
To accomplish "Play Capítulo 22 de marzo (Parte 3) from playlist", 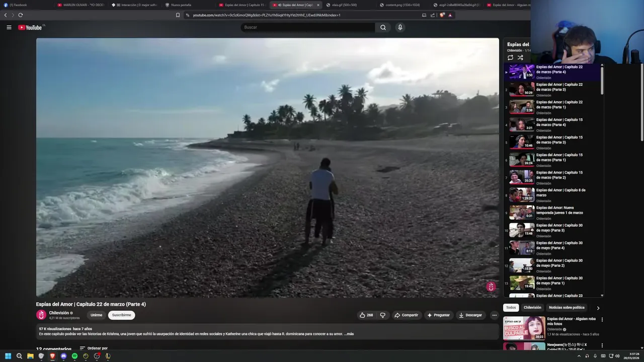I will click(x=553, y=89).
